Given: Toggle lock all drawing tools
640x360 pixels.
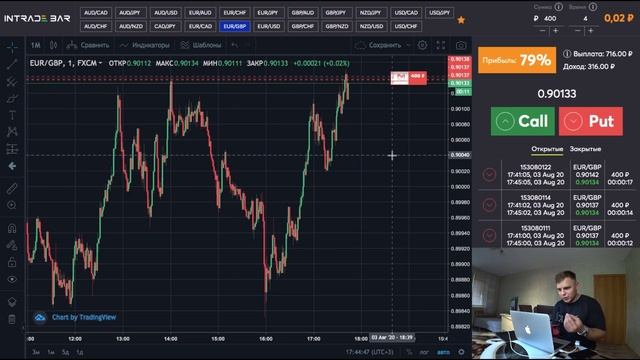Looking at the screenshot, I should (x=12, y=262).
